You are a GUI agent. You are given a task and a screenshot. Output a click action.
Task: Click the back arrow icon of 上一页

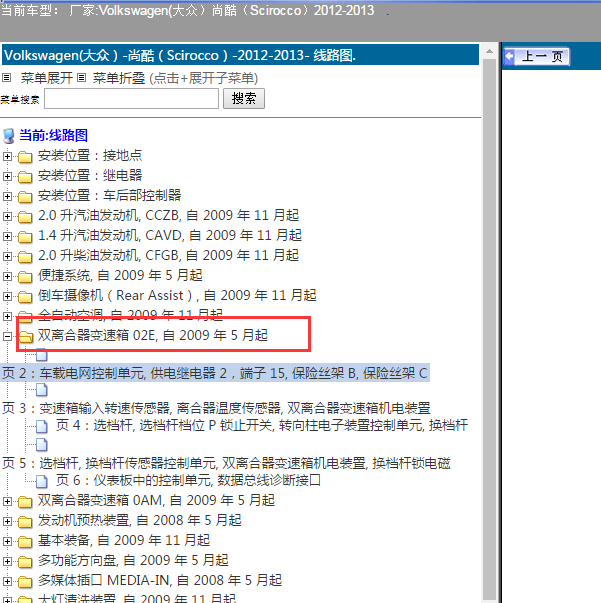click(x=510, y=57)
